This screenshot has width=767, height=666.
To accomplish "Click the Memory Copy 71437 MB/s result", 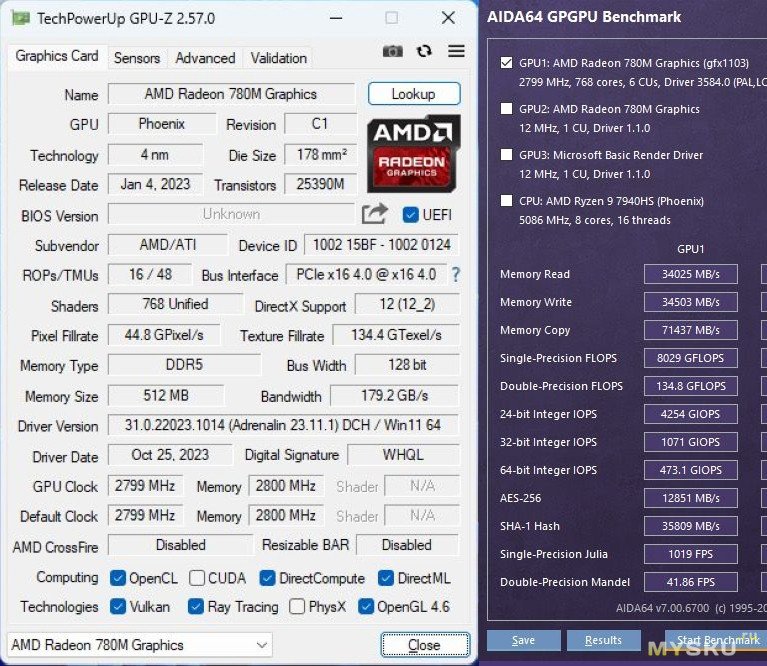I will pos(691,330).
